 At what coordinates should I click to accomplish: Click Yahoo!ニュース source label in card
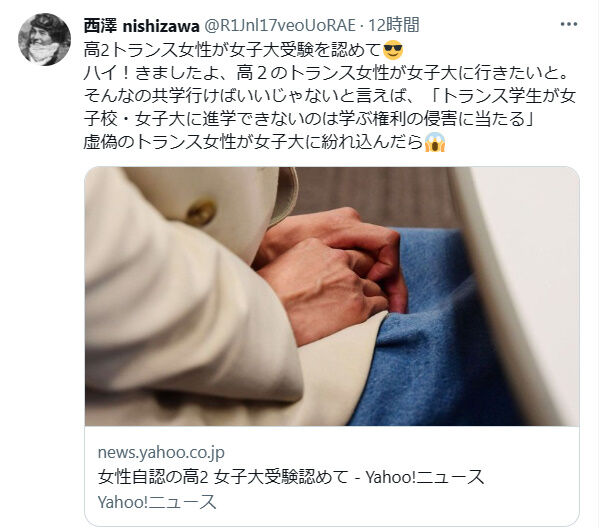(x=157, y=502)
